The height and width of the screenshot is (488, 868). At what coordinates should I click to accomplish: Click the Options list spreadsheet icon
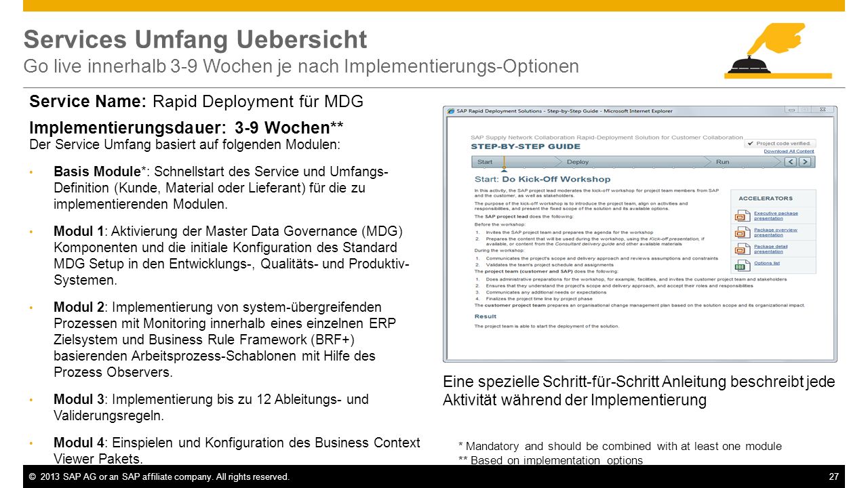tap(743, 264)
